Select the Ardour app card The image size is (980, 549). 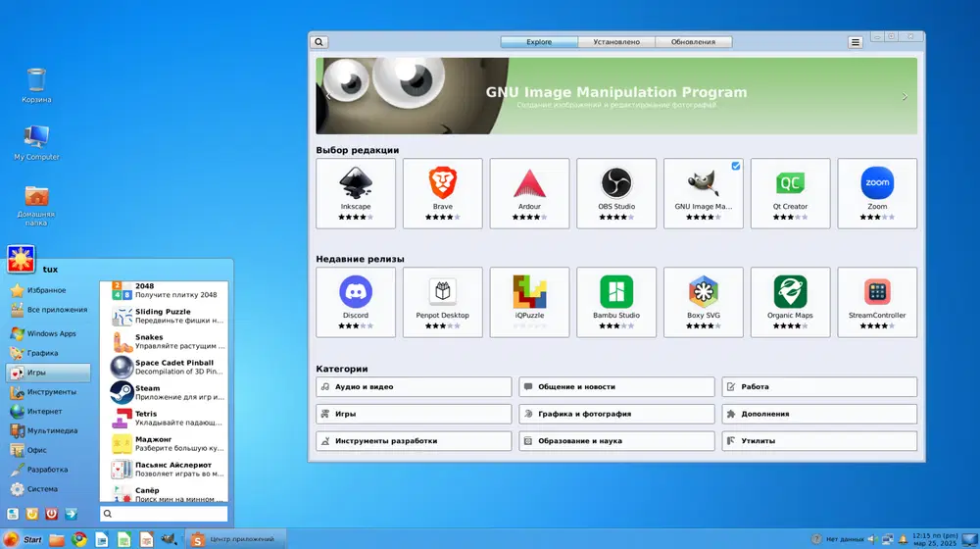[529, 193]
